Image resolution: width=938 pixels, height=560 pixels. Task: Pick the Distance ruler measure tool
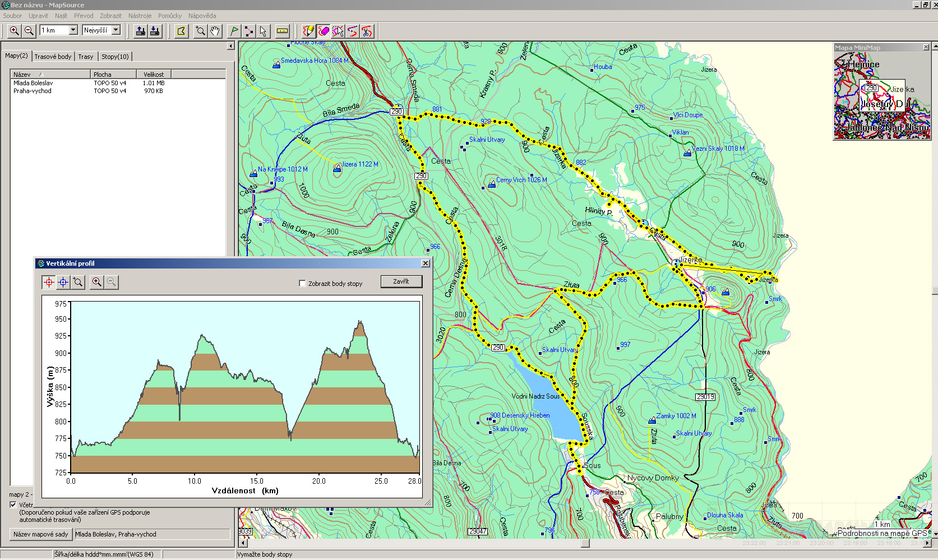[283, 31]
